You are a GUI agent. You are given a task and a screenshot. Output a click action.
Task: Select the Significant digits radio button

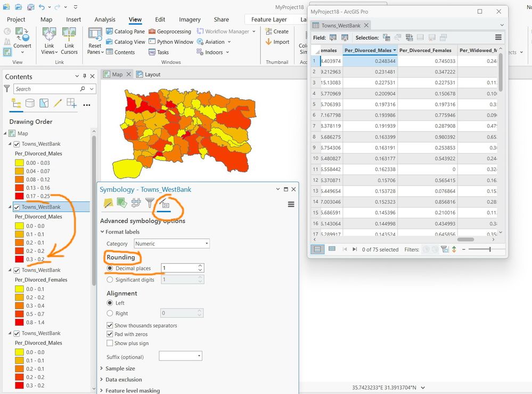[x=110, y=279]
